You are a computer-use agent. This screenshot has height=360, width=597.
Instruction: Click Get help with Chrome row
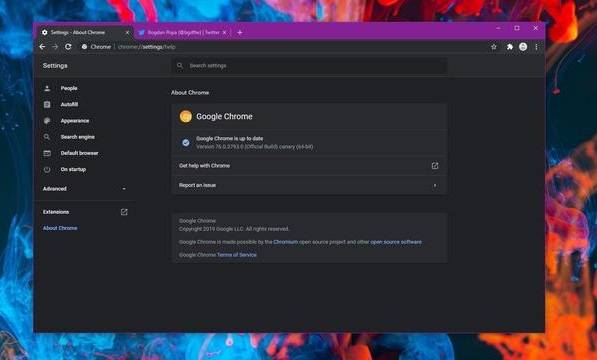(x=309, y=166)
